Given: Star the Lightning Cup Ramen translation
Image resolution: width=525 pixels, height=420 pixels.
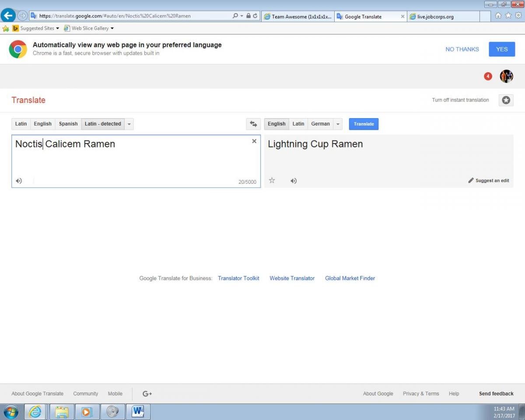Looking at the screenshot, I should [272, 180].
